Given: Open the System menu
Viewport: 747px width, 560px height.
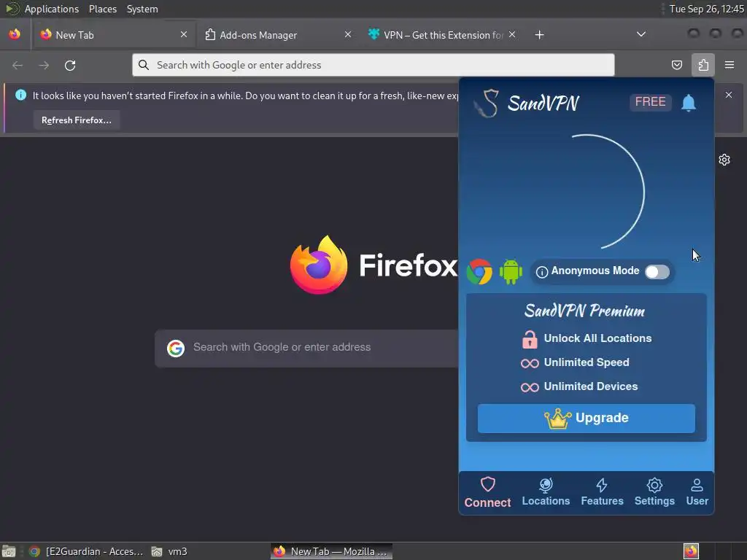Looking at the screenshot, I should coord(142,9).
